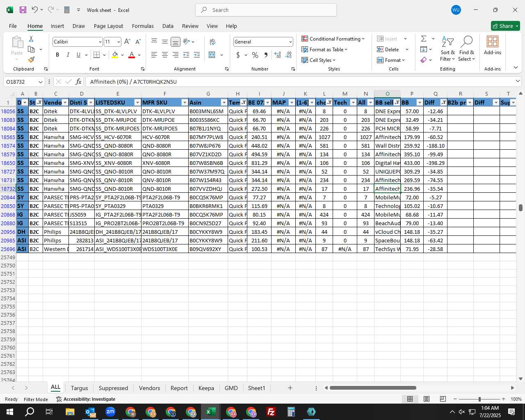Click the Format Painter brush icon
The height and width of the screenshot is (420, 525).
pyautogui.click(x=31, y=60)
